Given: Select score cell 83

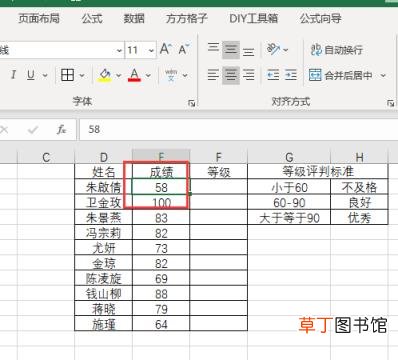Looking at the screenshot, I should [161, 218].
